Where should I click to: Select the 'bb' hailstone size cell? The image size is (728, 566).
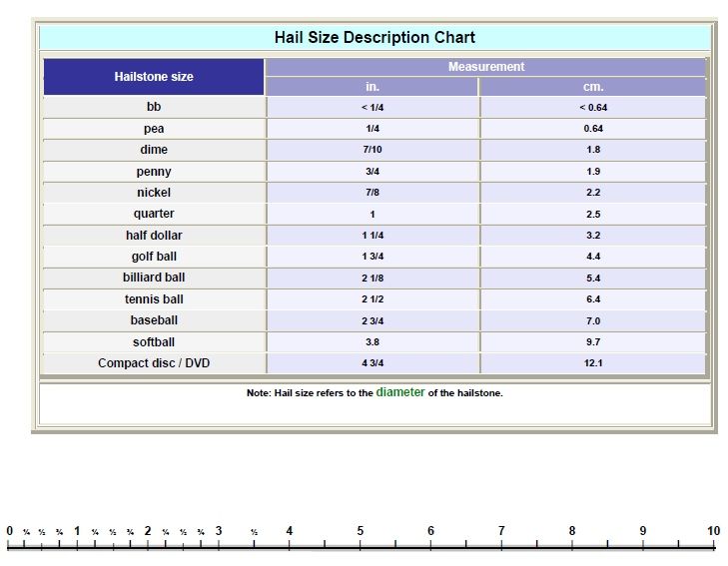[154, 107]
